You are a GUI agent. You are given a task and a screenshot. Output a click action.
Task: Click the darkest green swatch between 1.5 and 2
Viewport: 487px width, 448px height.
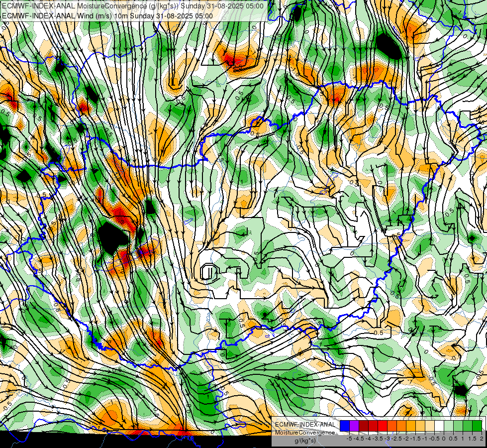477,426
